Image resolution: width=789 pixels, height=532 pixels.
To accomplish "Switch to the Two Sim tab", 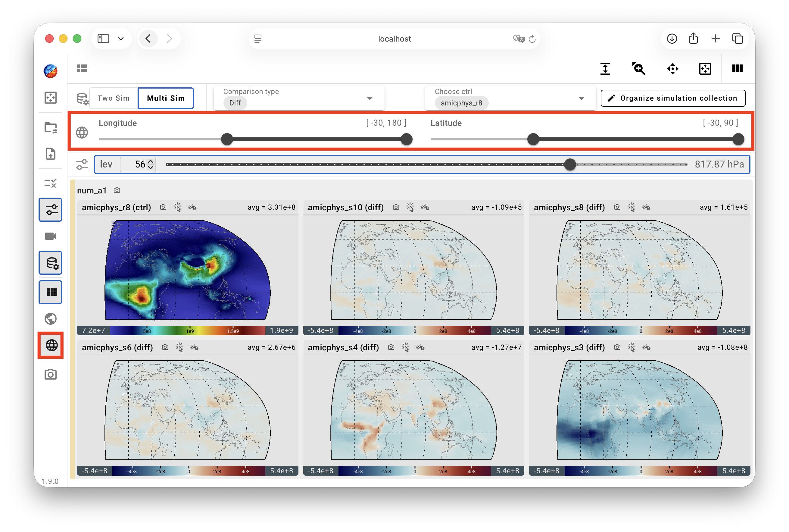I will coord(114,98).
